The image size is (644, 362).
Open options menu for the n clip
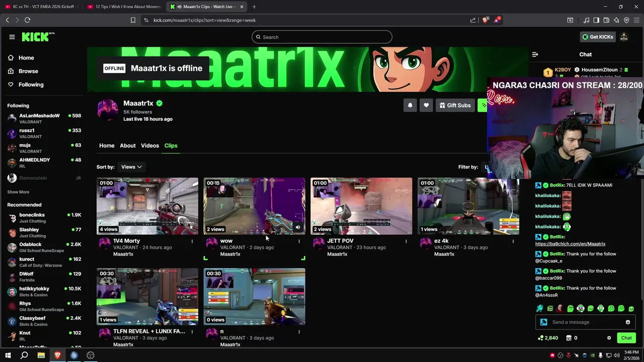299,332
